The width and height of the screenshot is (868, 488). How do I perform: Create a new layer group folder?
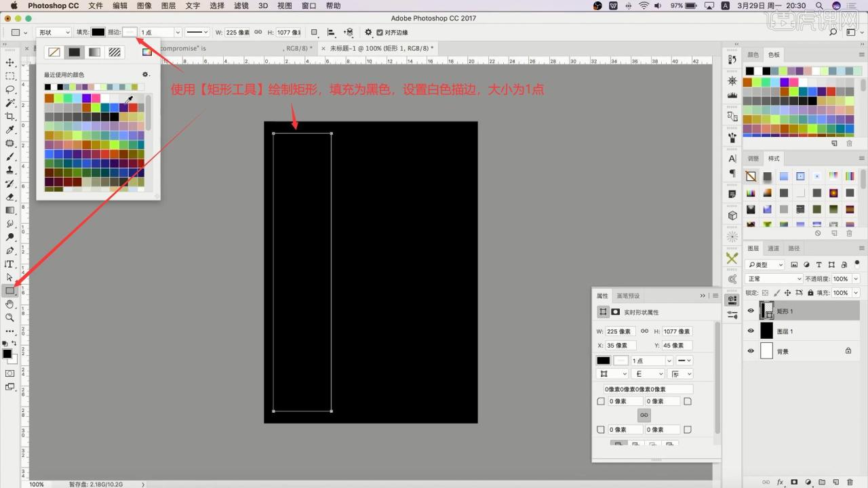click(x=821, y=482)
